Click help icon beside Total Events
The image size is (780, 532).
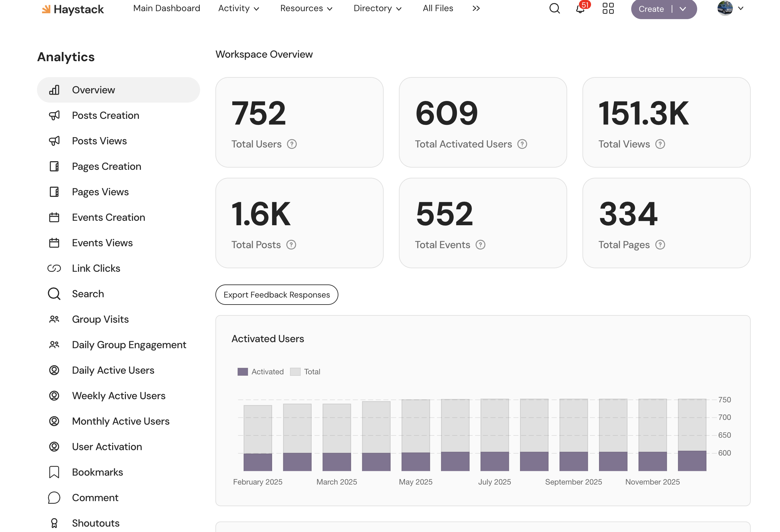click(480, 245)
